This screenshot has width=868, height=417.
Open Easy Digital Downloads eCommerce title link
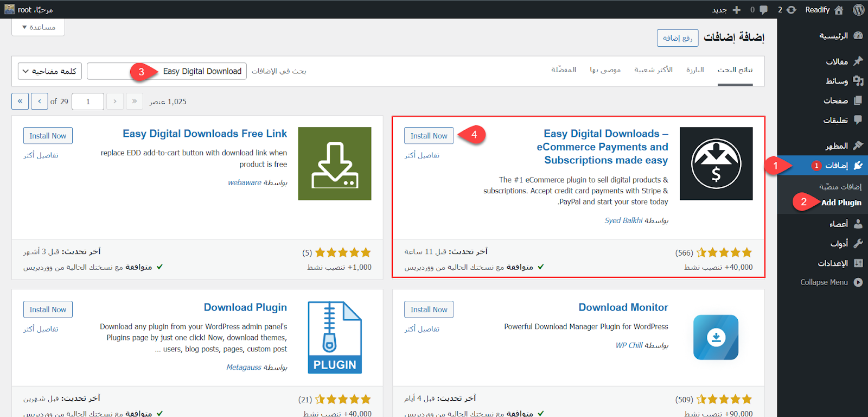point(602,147)
